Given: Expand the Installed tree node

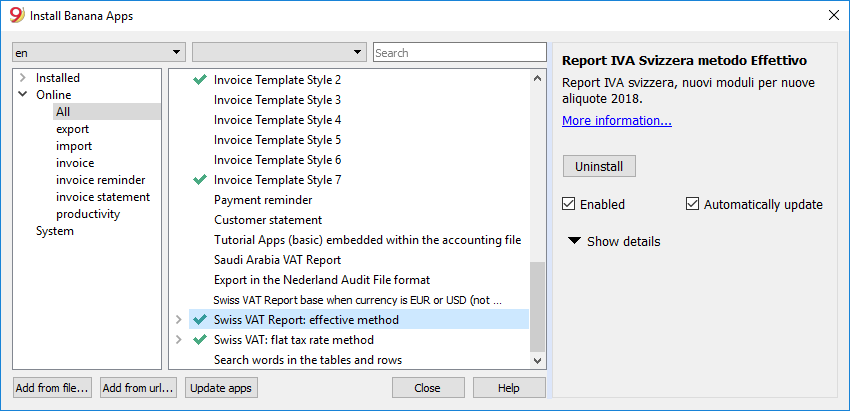Looking at the screenshot, I should 22,78.
